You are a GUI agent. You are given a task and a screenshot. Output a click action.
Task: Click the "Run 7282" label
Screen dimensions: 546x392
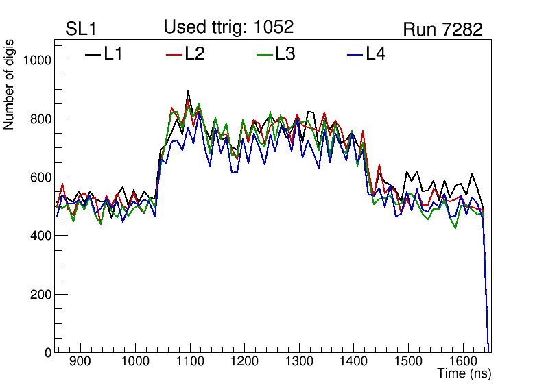(442, 29)
